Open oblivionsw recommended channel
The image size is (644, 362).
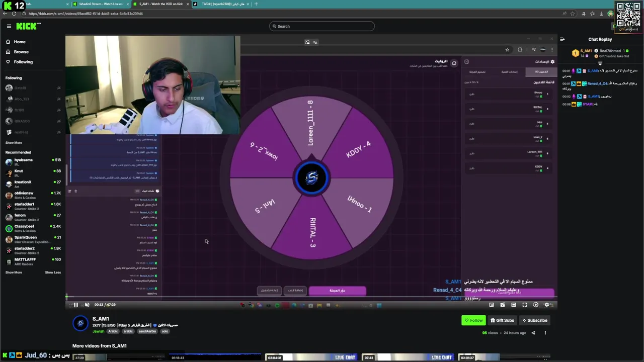33,195
